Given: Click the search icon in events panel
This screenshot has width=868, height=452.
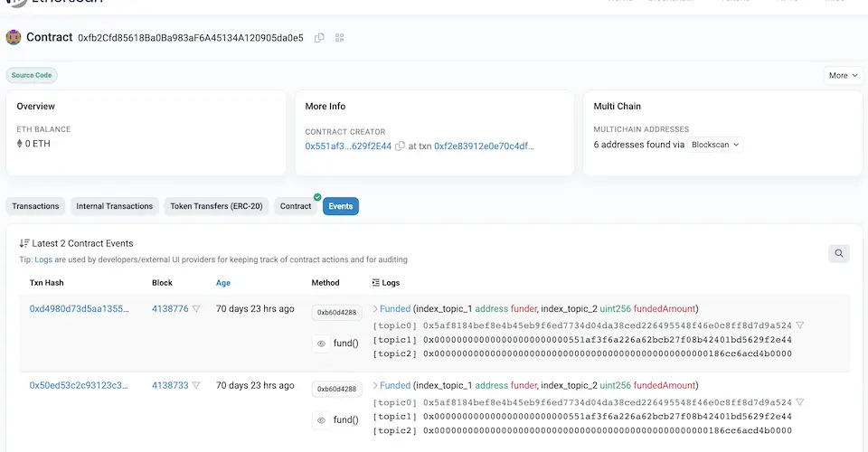Looking at the screenshot, I should 839,253.
